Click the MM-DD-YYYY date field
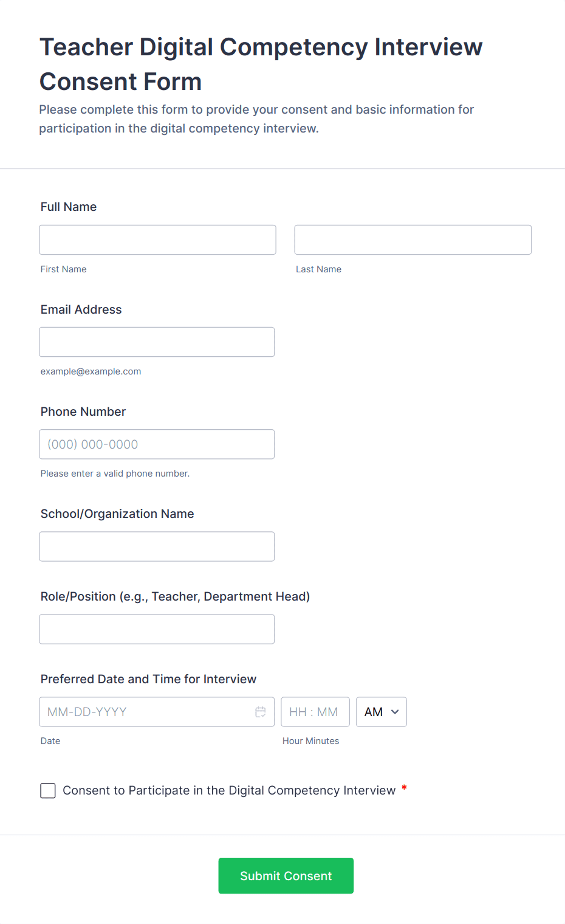565x924 pixels. tap(146, 712)
